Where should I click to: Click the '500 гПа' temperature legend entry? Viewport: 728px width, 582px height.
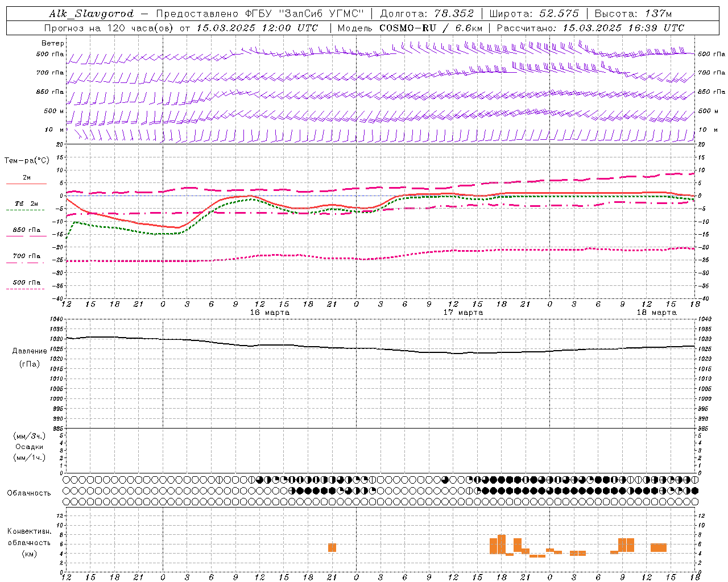26,282
